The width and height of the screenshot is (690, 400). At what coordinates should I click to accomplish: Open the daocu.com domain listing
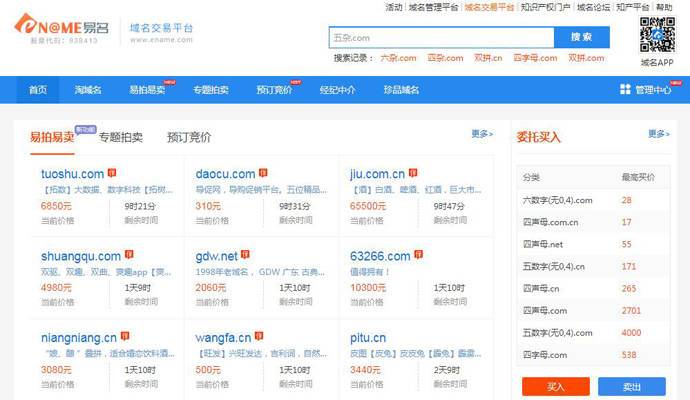pyautogui.click(x=225, y=174)
